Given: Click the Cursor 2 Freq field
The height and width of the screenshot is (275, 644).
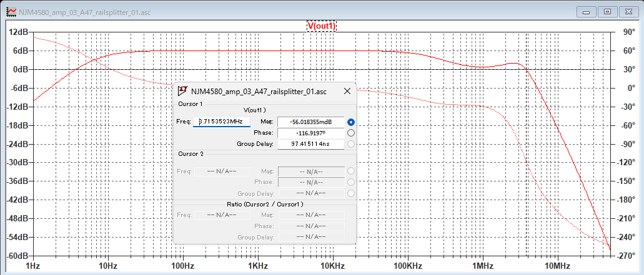Looking at the screenshot, I should (x=222, y=171).
